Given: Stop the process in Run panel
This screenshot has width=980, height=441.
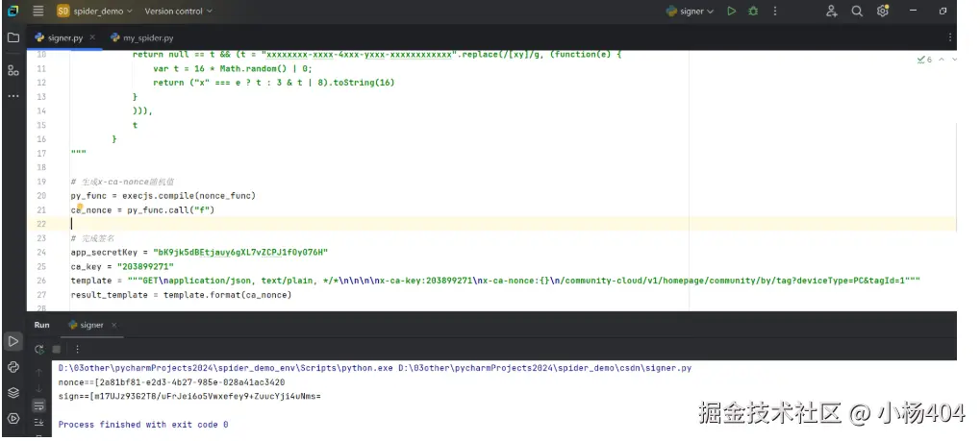Looking at the screenshot, I should (x=56, y=349).
